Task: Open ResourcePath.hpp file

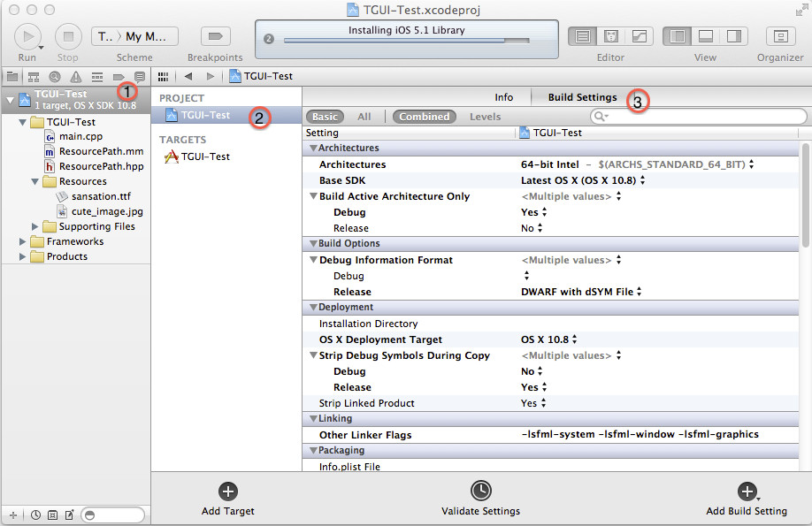Action: click(101, 167)
